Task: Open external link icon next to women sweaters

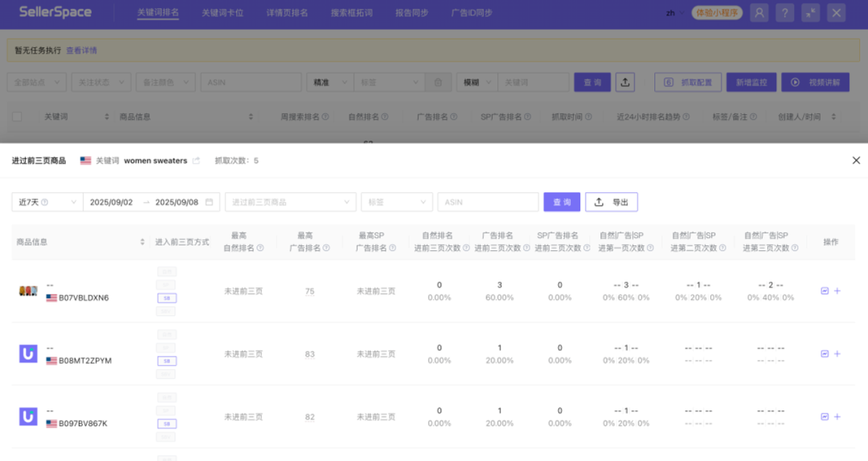Action: point(196,161)
